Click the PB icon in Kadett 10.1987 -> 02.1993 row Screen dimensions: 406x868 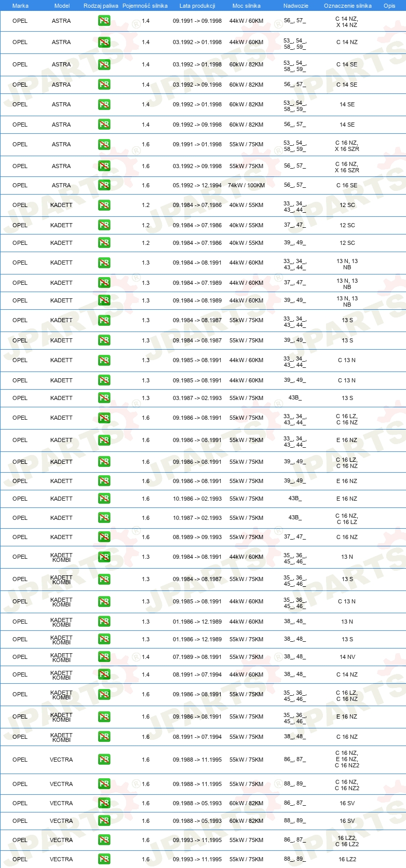coord(104,518)
